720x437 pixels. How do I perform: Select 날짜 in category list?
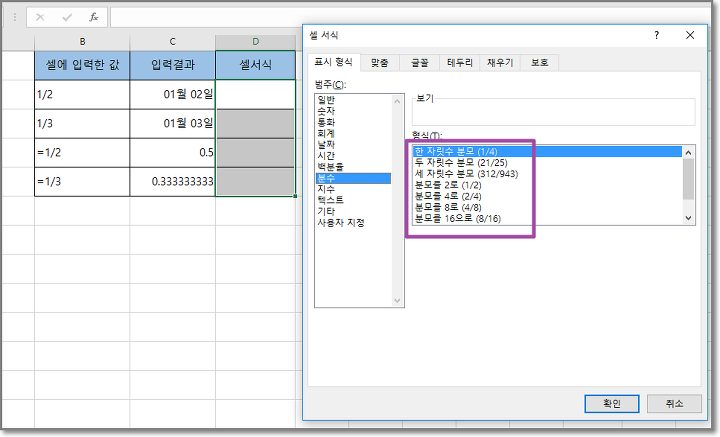tap(353, 144)
